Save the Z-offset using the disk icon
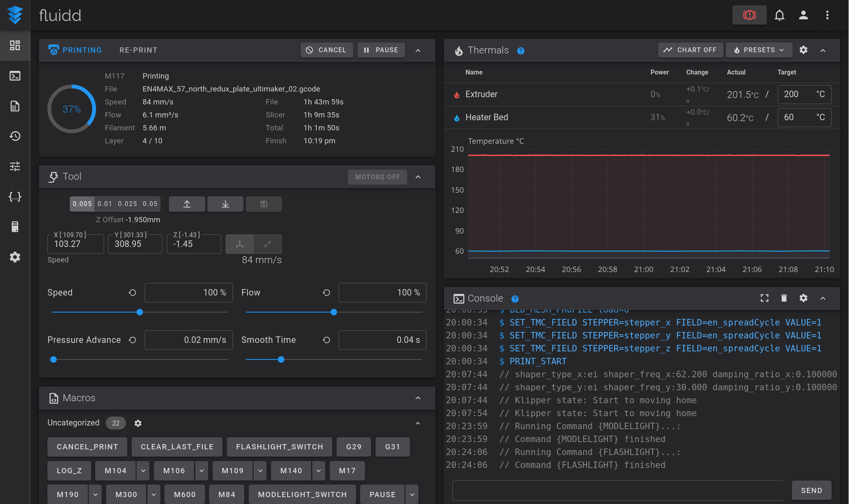This screenshot has height=504, width=849. [264, 204]
